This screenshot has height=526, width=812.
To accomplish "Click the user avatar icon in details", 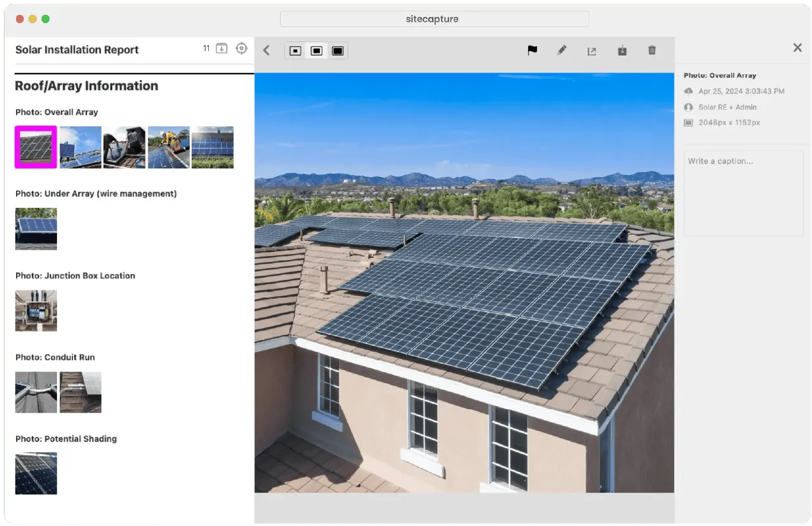I will [688, 107].
